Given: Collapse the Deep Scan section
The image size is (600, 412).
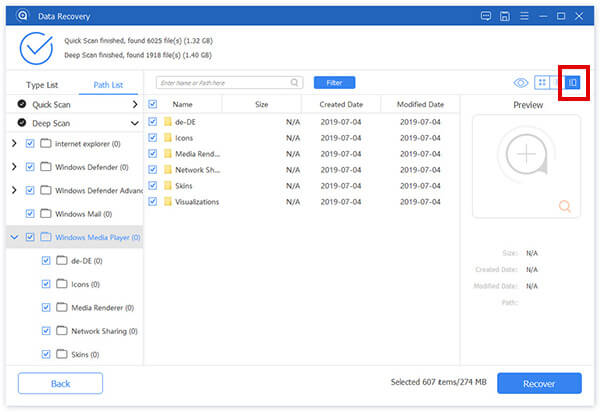Looking at the screenshot, I should coord(135,123).
